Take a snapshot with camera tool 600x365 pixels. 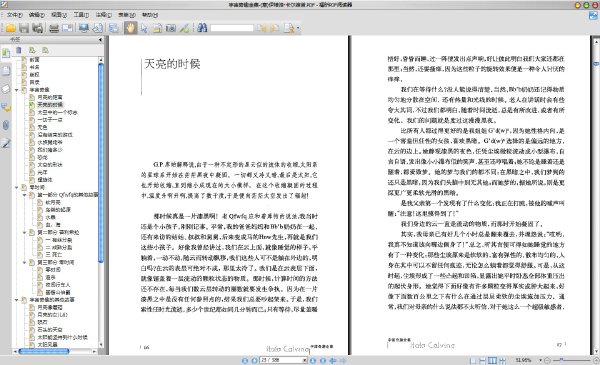[171, 28]
